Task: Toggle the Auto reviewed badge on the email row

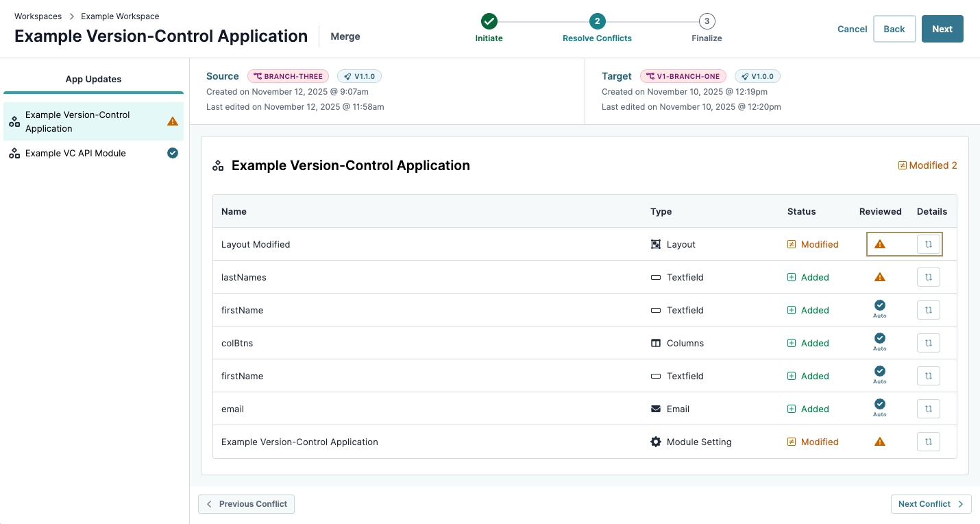Action: click(879, 407)
